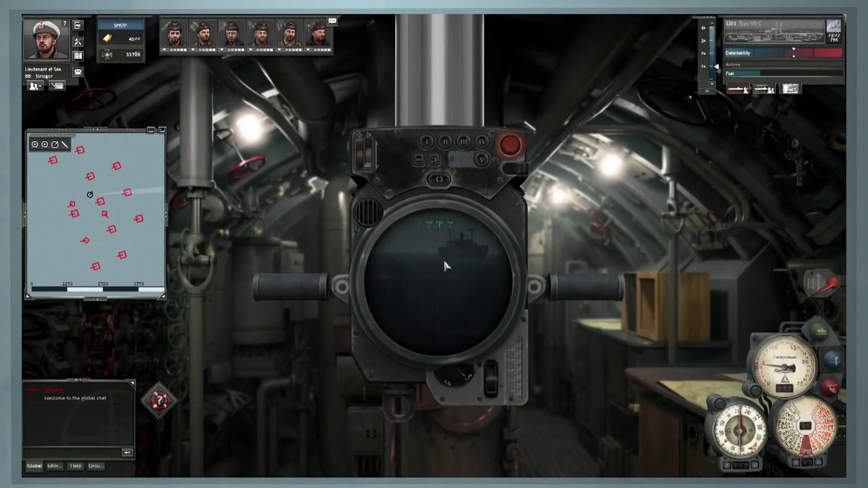The width and height of the screenshot is (868, 488).
Task: Click the map reset rotation icon
Action: coord(55,144)
